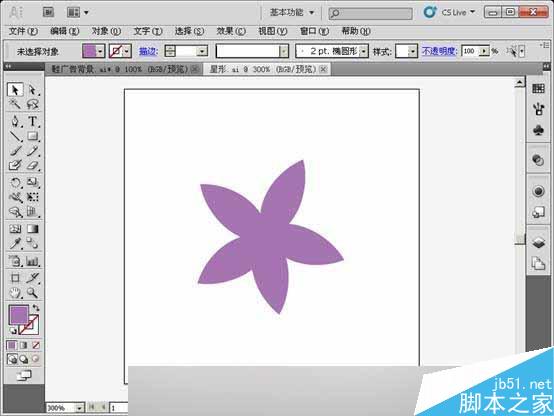554x416 pixels.
Task: Set paint type to Color button
Action: tap(12, 345)
